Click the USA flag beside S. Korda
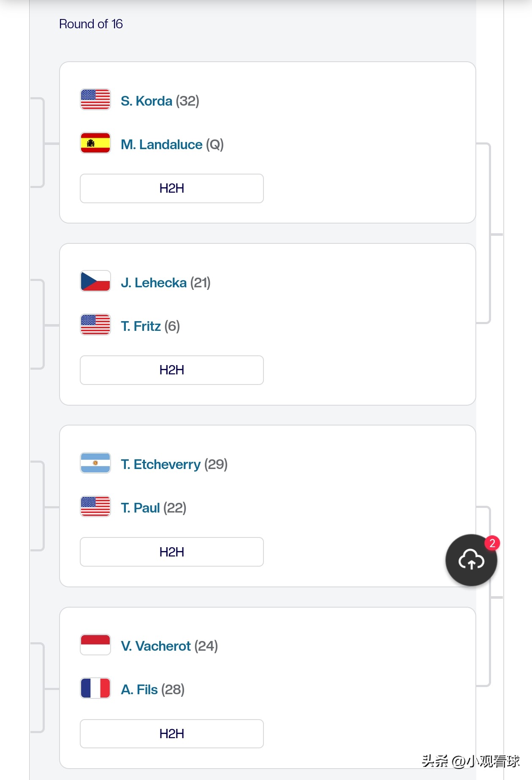Screen dimensions: 532x780 95,99
